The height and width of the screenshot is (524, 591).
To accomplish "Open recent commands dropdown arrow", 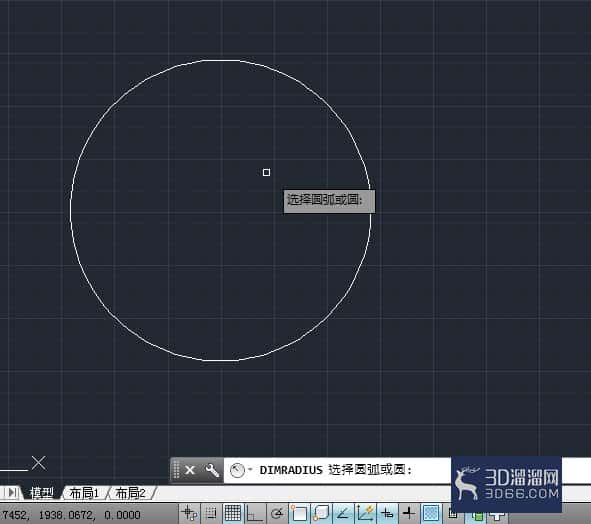I will (250, 470).
